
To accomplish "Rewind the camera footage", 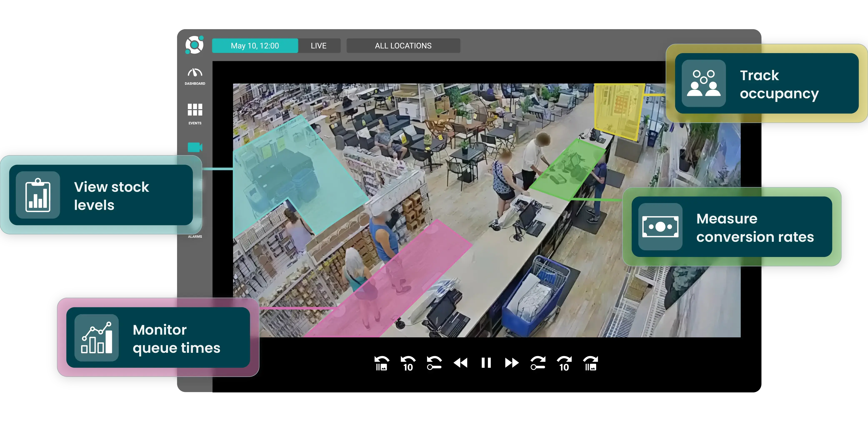I will pos(461,363).
